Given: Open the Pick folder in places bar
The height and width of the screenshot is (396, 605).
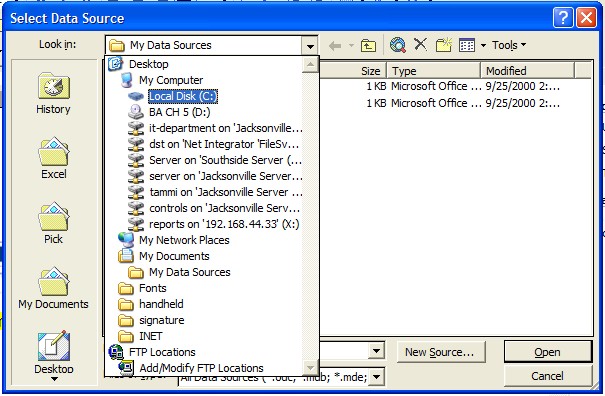Looking at the screenshot, I should (x=53, y=223).
